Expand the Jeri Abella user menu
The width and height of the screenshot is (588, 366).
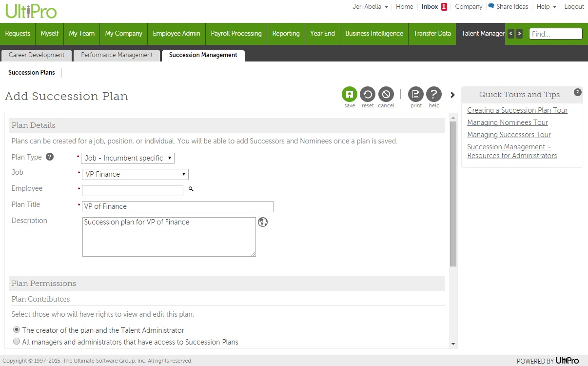point(370,7)
